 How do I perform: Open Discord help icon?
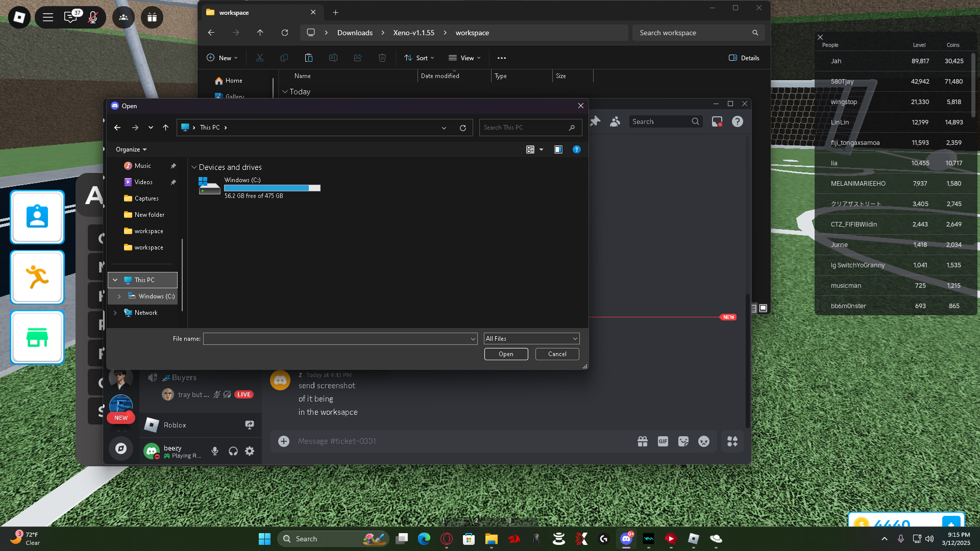pyautogui.click(x=738, y=121)
